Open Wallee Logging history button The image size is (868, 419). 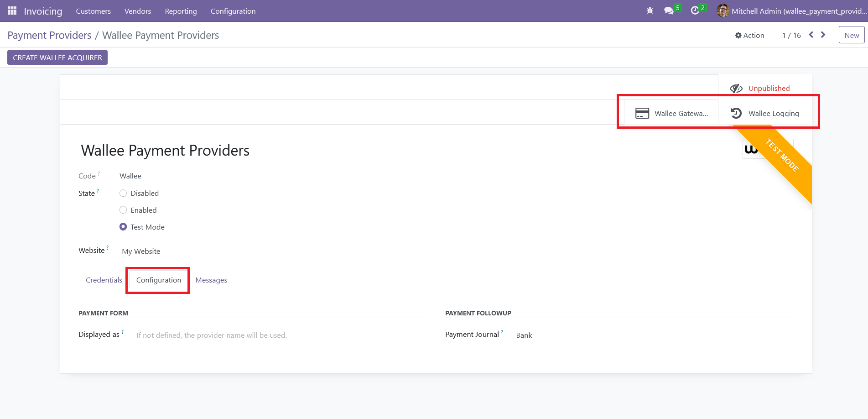(x=765, y=113)
